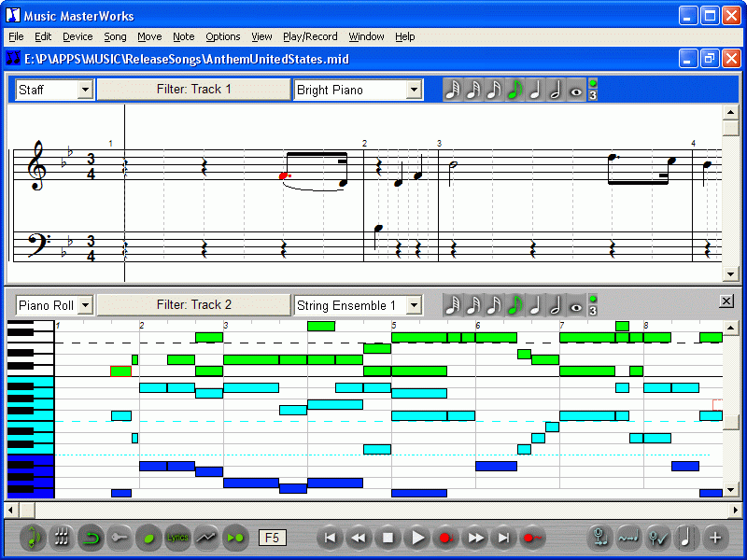Select 16th note duration in Track 1 toolbar

coord(494,90)
